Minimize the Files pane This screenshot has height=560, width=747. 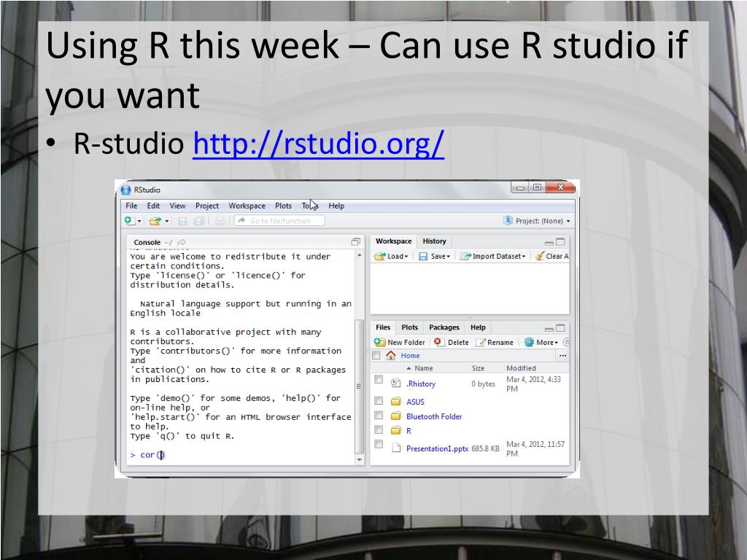(549, 329)
